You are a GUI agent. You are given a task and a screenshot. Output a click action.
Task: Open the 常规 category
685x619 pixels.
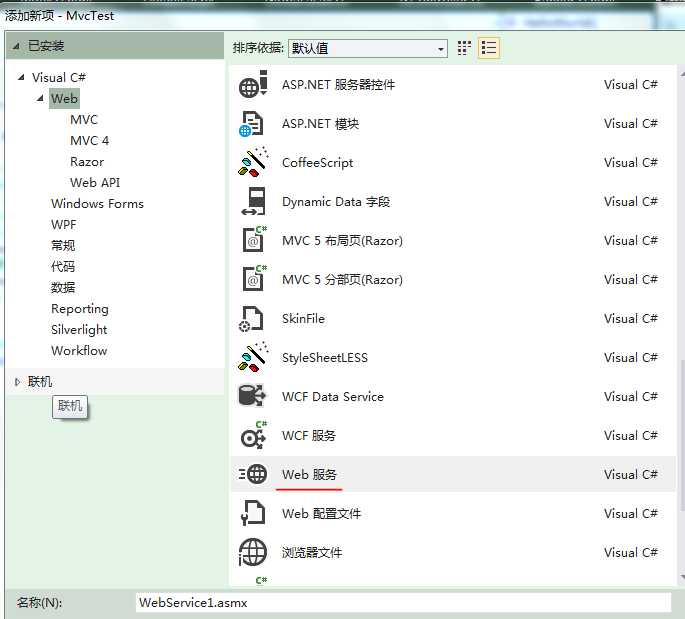click(63, 246)
